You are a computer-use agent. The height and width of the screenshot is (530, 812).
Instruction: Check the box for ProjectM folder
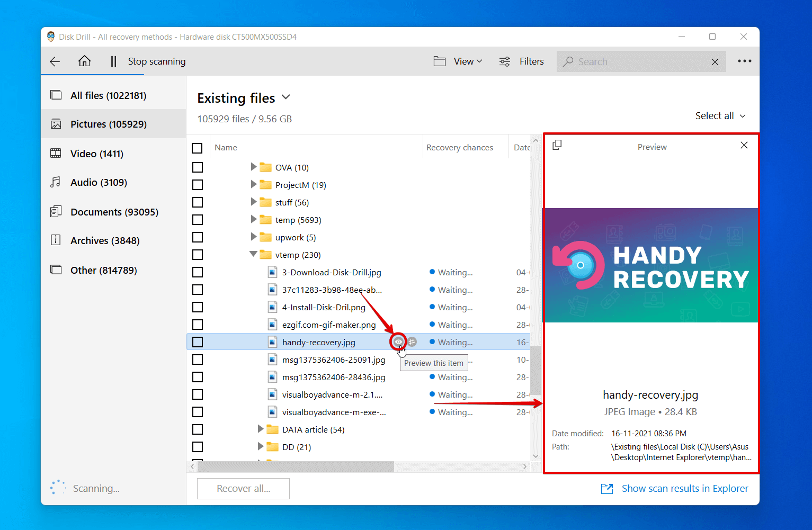pyautogui.click(x=198, y=185)
